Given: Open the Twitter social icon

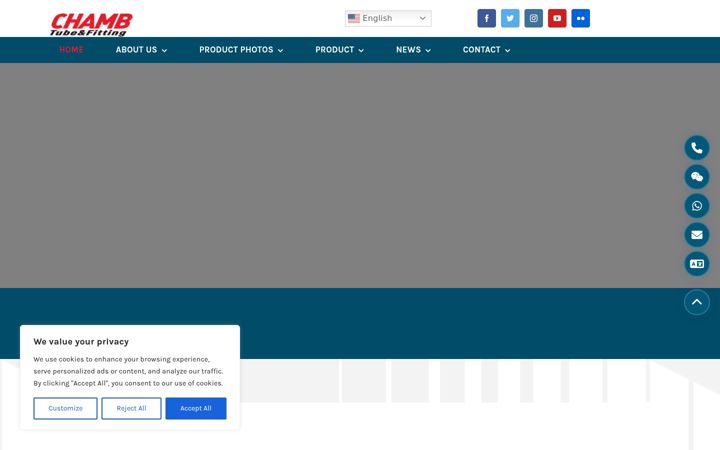Looking at the screenshot, I should click(x=510, y=18).
